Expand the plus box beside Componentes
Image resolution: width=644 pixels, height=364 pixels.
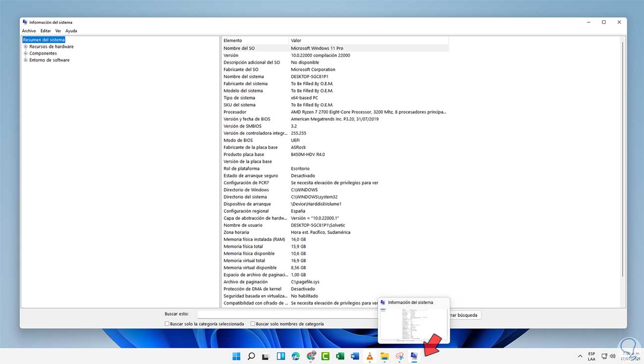click(26, 54)
